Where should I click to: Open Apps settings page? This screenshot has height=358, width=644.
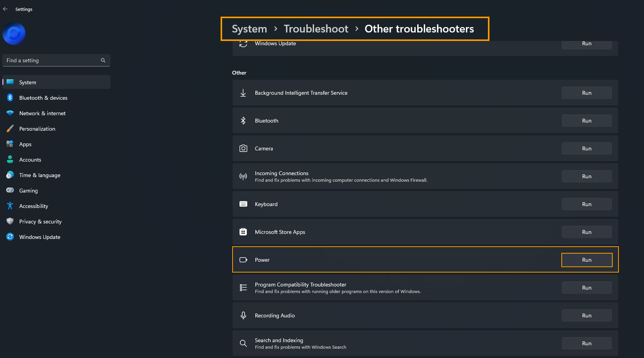pos(56,144)
